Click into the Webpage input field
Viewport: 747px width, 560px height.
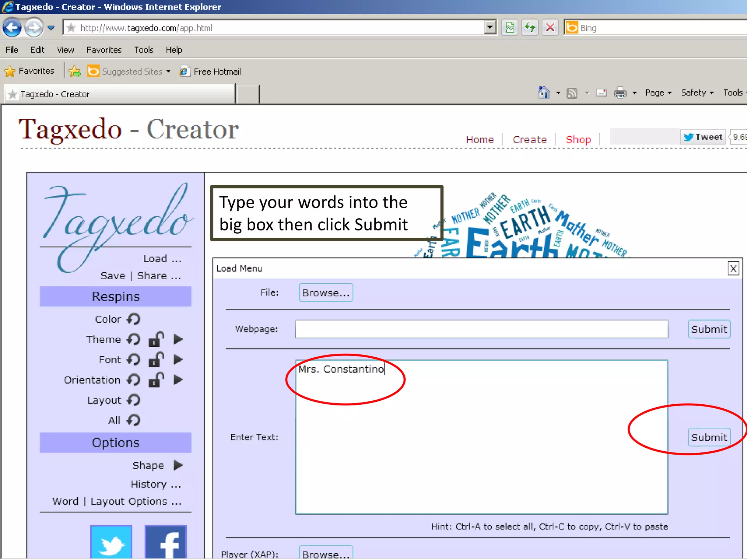click(481, 329)
